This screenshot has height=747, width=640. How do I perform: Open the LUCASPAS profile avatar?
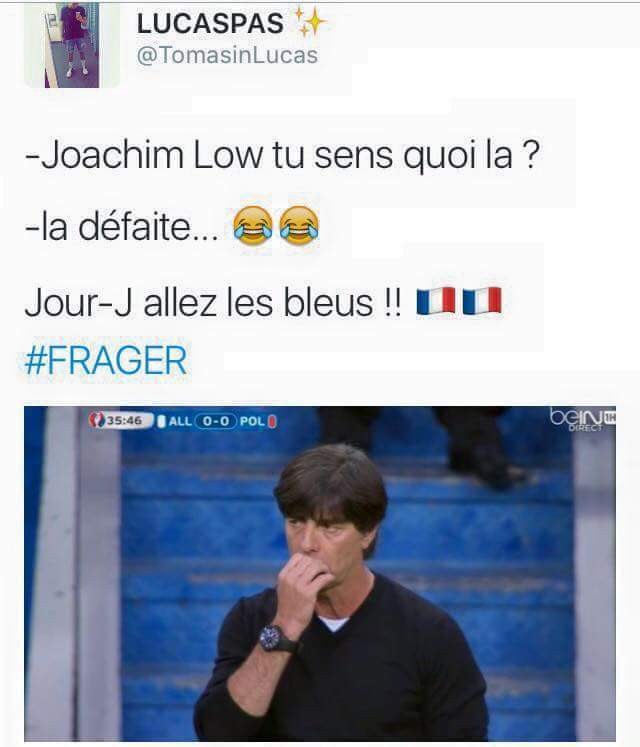pyautogui.click(x=72, y=44)
